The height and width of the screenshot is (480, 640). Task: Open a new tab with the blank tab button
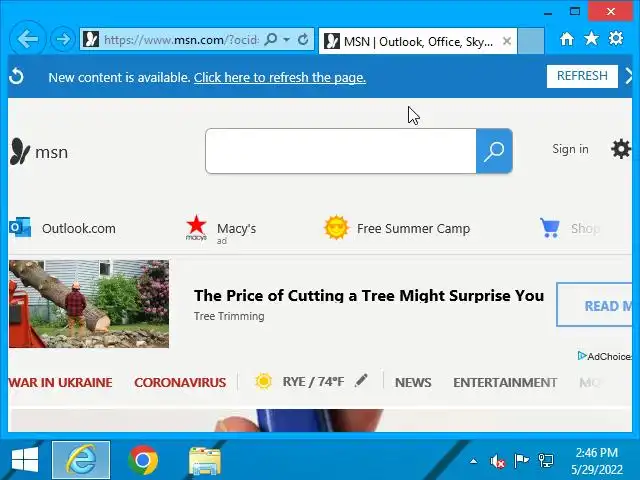tap(531, 41)
